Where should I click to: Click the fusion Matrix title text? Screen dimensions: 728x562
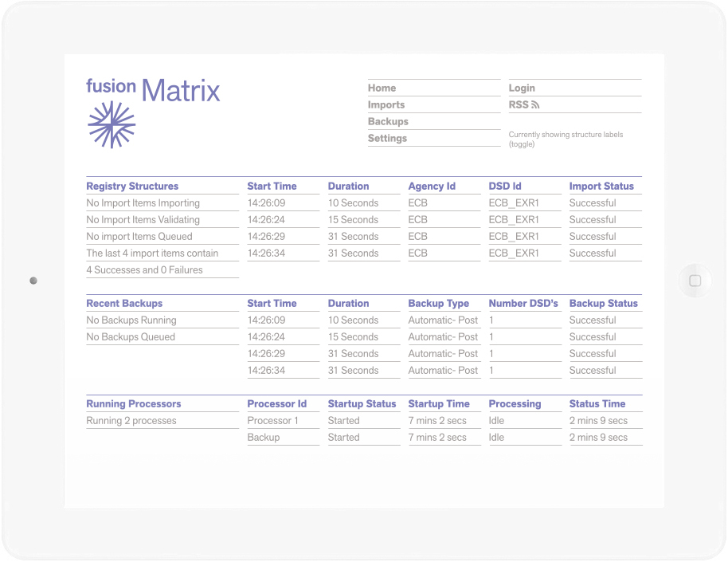coord(153,90)
